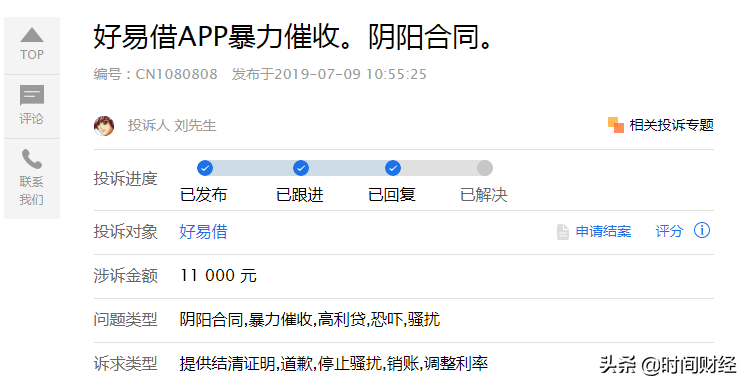Open the 相关投诉专题 link
The width and height of the screenshot is (748, 386).
pyautogui.click(x=672, y=125)
